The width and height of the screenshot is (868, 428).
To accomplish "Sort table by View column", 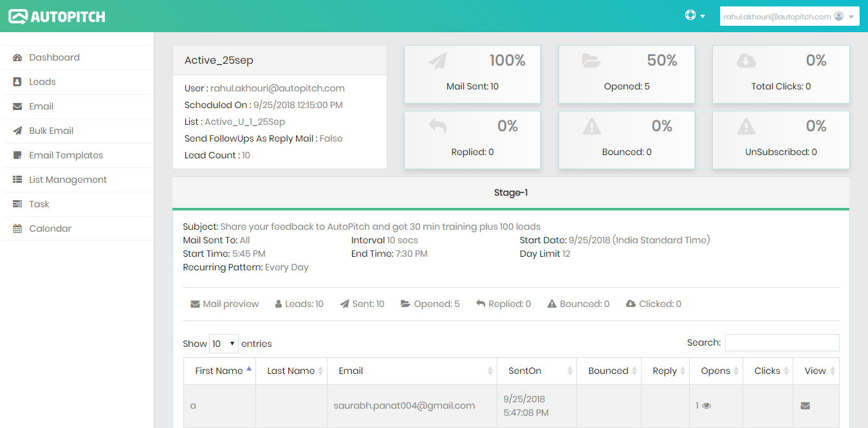I will coord(816,371).
